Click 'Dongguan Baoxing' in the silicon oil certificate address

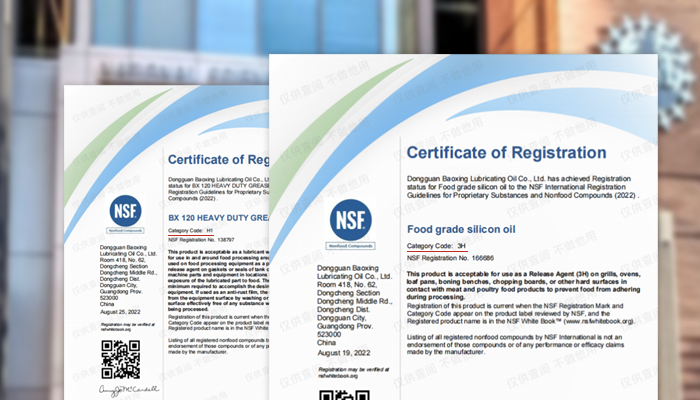click(348, 268)
